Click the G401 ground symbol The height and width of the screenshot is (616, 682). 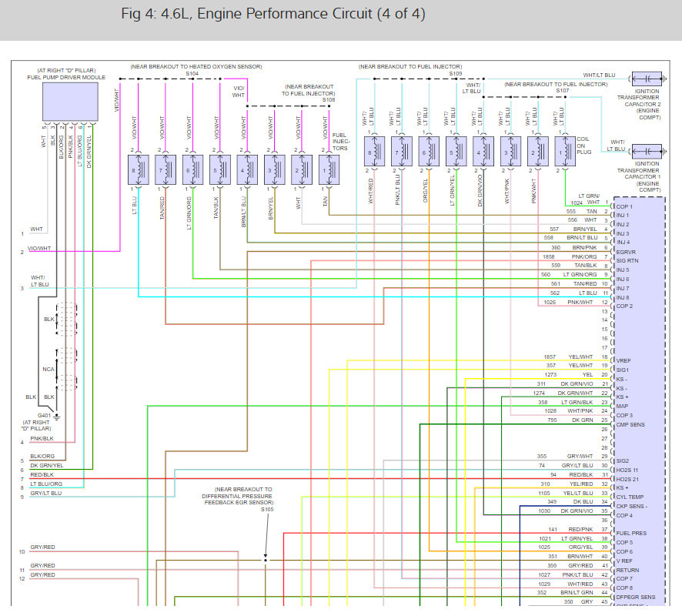[x=56, y=417]
